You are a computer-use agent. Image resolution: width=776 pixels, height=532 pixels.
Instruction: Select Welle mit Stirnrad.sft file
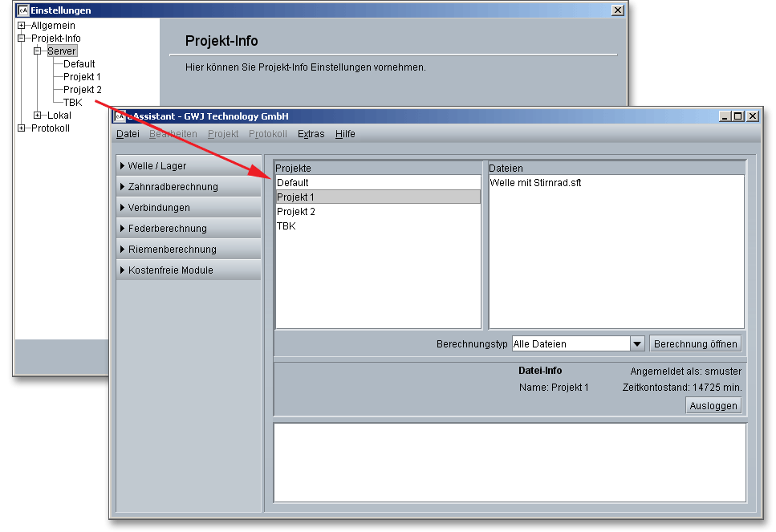point(535,183)
